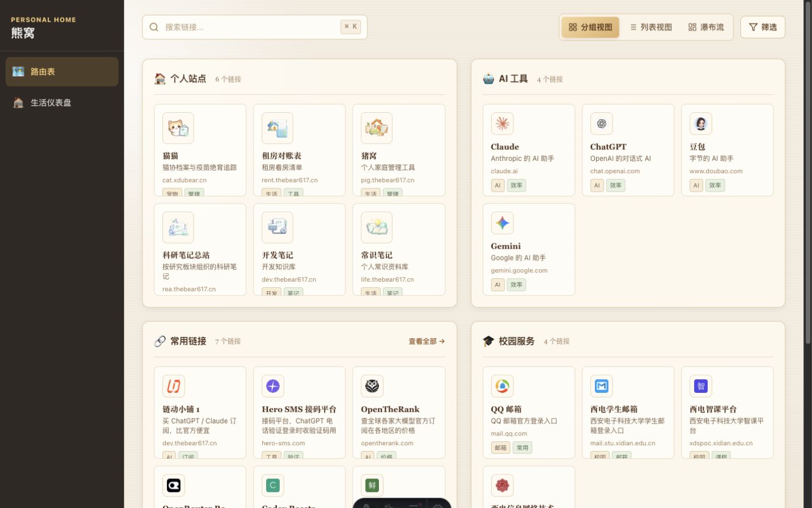
Task: Click the Claude starburst logo
Action: coord(502,123)
